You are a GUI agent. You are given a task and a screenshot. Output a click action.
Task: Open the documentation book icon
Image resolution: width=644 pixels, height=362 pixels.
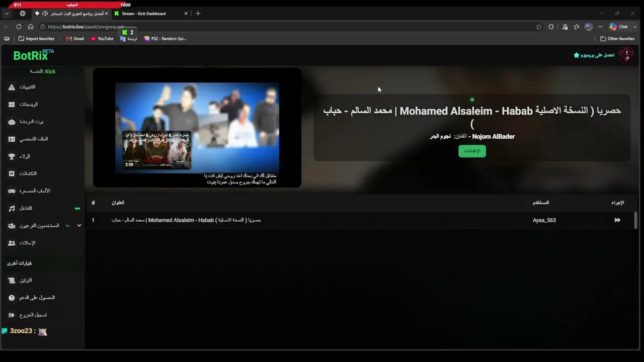coord(12,281)
